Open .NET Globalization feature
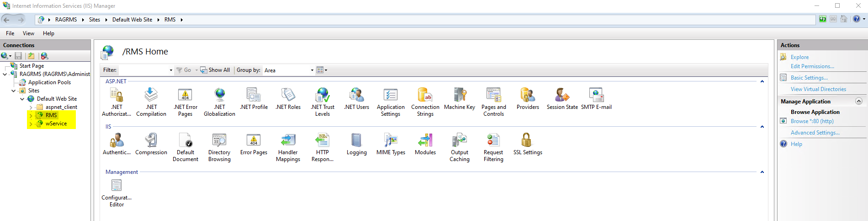The height and width of the screenshot is (221, 868). (x=220, y=102)
